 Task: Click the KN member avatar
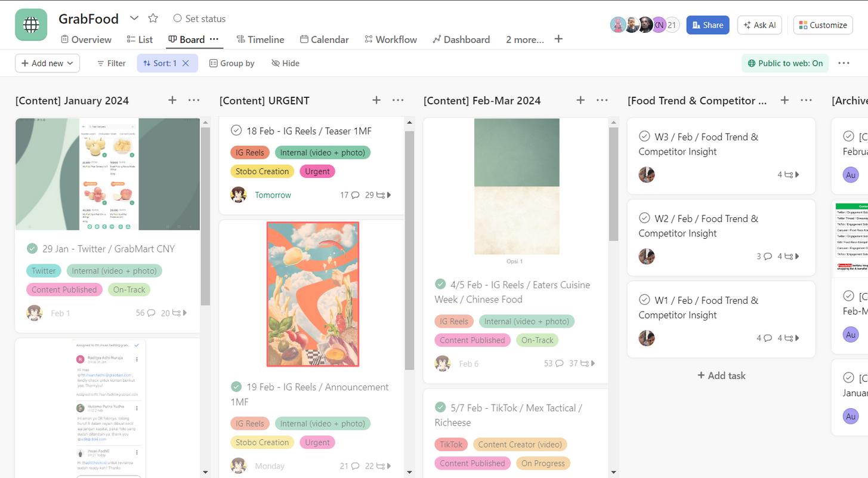(659, 25)
